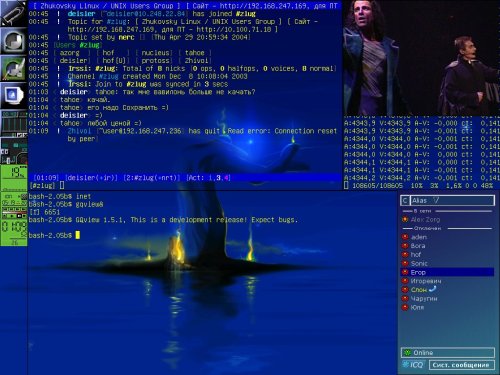500x375 pixels.
Task: Launch the round gray dock applet
Action: [x=13, y=41]
